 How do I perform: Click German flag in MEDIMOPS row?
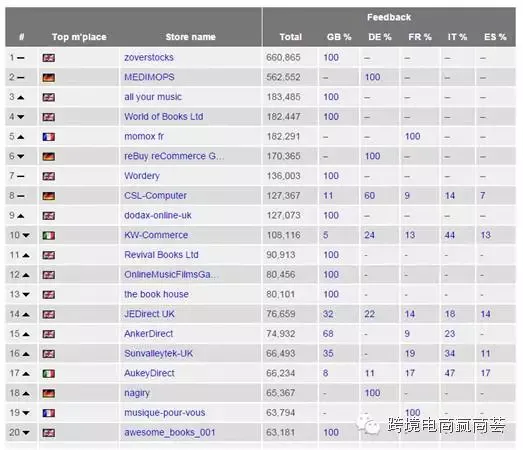coord(49,77)
